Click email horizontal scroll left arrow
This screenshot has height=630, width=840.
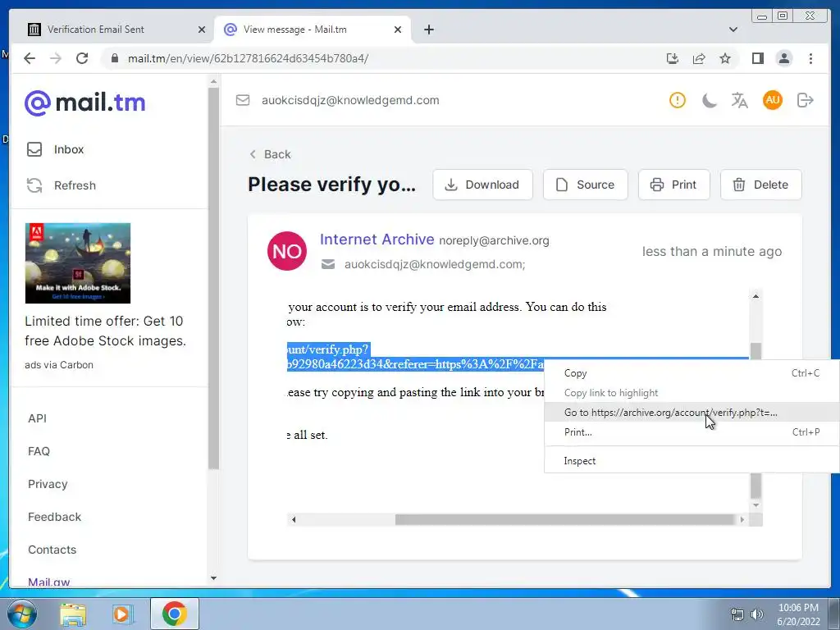293,519
